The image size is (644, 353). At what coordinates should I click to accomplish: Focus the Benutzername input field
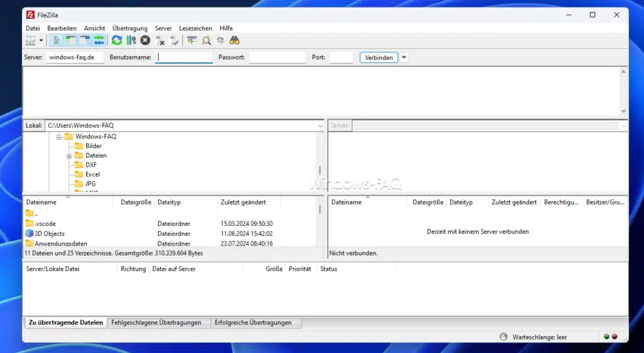point(184,57)
